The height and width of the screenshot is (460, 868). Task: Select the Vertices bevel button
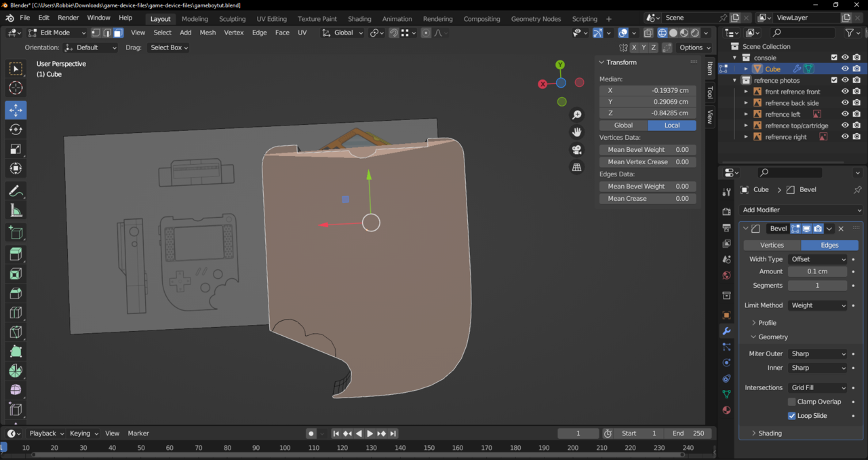coord(772,245)
